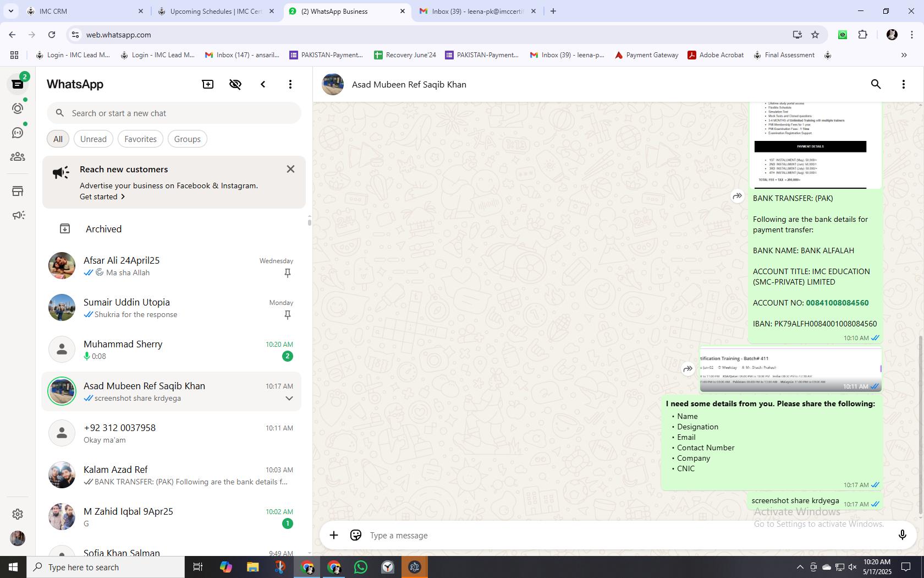Open File Explorer in taskbar
Screen dimensions: 924x578
pyautogui.click(x=252, y=567)
